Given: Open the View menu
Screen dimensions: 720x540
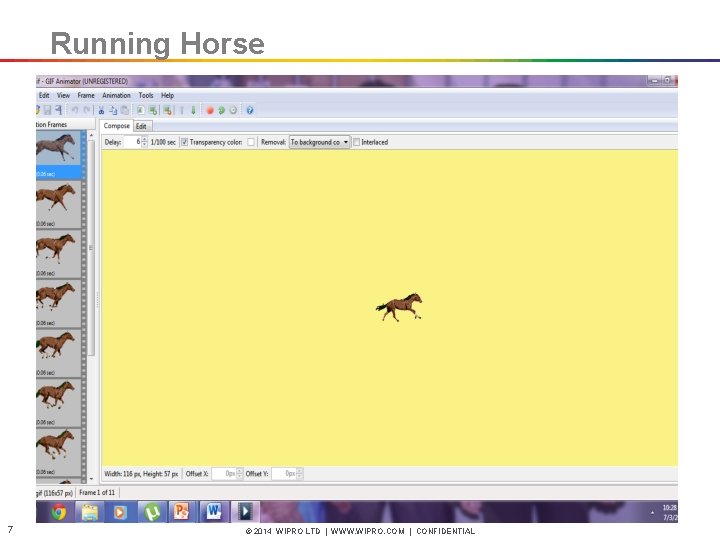Looking at the screenshot, I should point(63,96).
